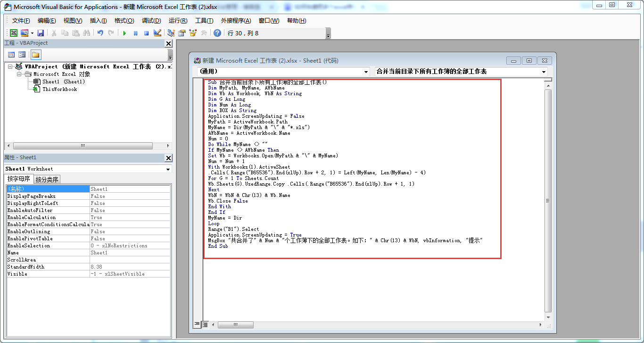Open the 视图(V) menu
Image resolution: width=644 pixels, height=343 pixels.
click(x=73, y=21)
